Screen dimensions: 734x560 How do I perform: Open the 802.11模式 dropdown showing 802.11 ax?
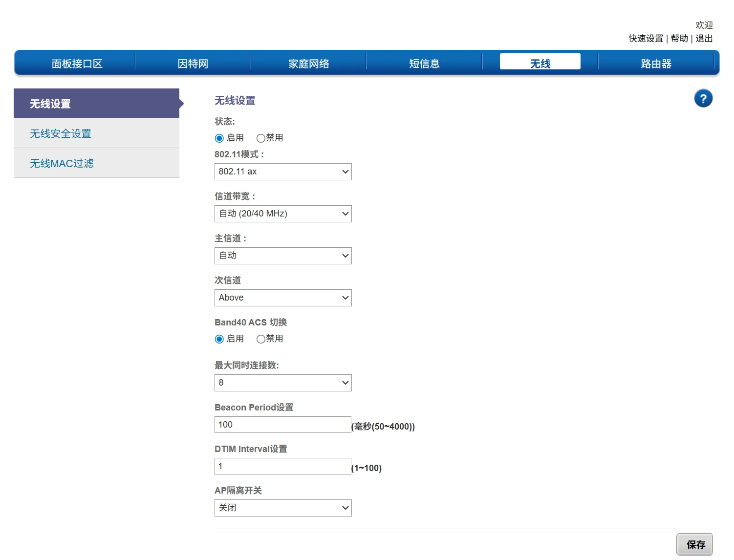click(x=283, y=172)
